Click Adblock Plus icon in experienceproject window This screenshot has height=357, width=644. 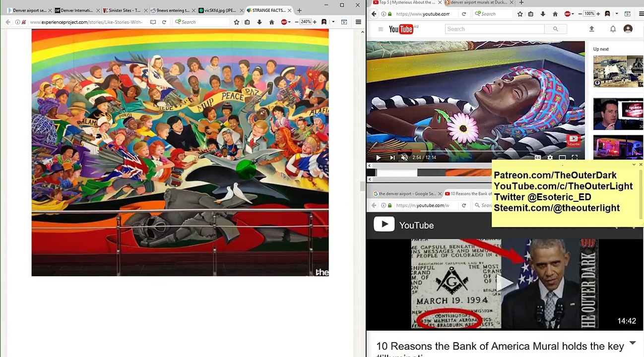[284, 22]
